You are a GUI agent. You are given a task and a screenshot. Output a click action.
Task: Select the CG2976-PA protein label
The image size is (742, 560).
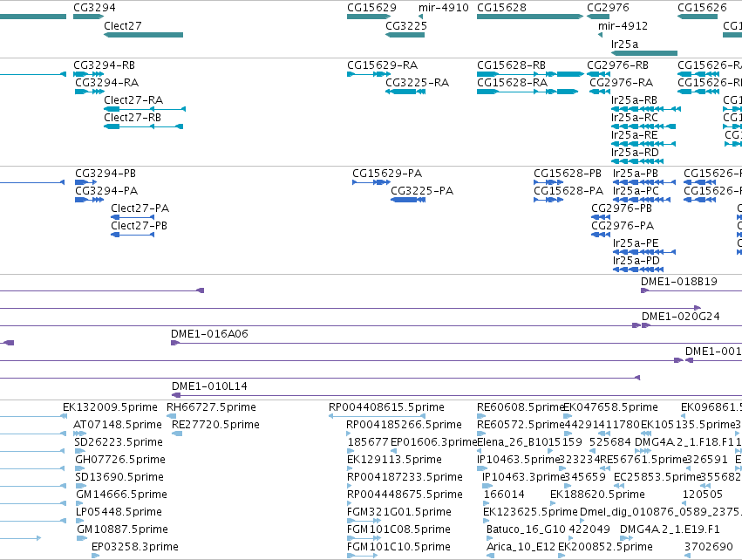click(623, 226)
